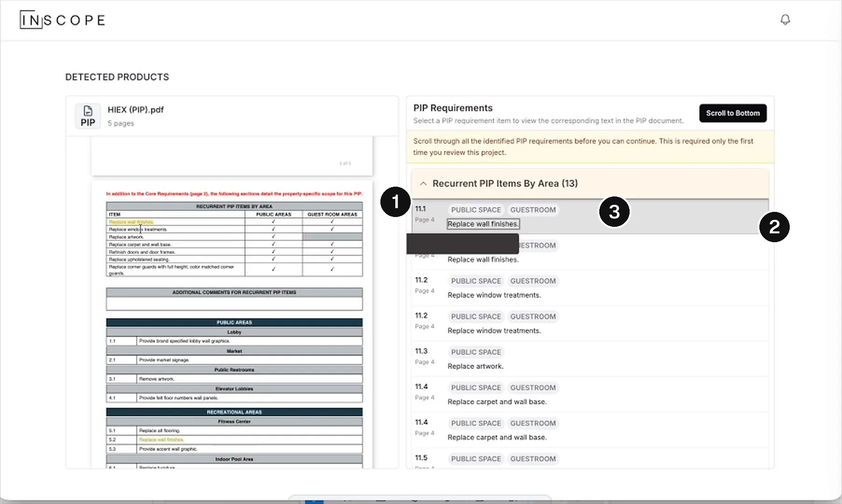The image size is (842, 504).
Task: Click the PIP document file icon
Action: pyautogui.click(x=88, y=116)
